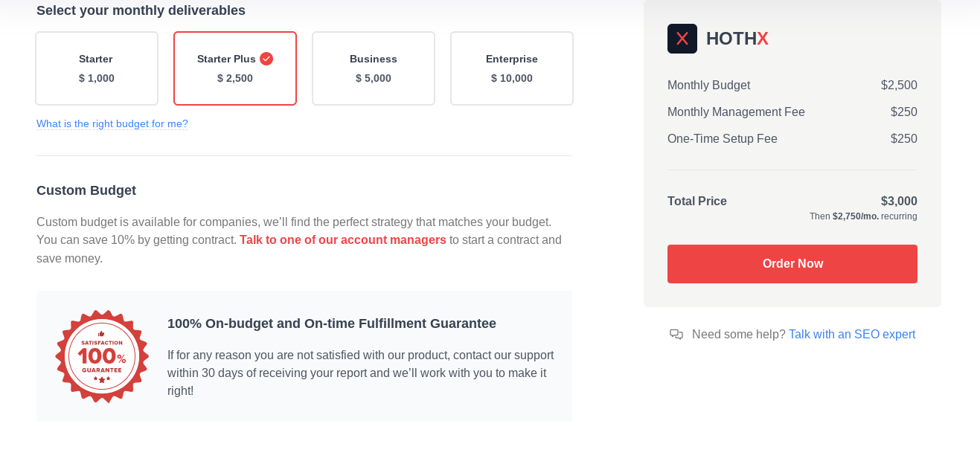The height and width of the screenshot is (467, 980).
Task: Click the HOTH X logo icon
Action: 682,39
